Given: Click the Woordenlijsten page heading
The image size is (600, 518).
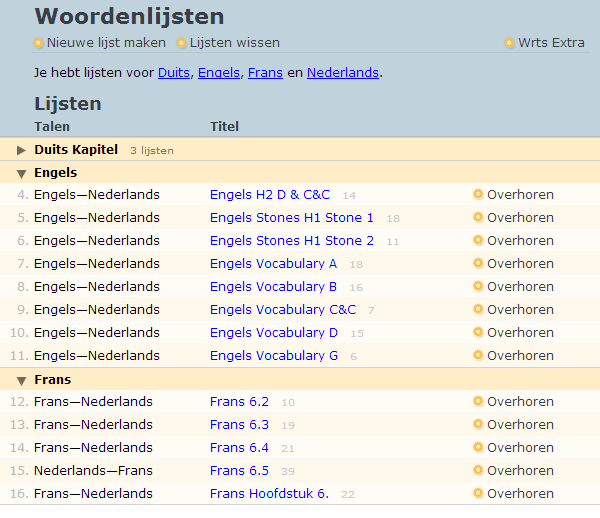Looking at the screenshot, I should pyautogui.click(x=129, y=16).
